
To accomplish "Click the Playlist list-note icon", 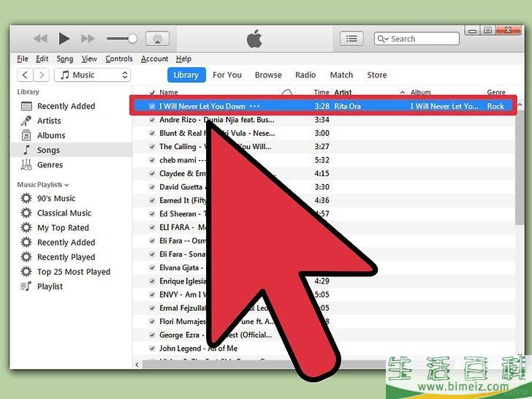I will pyautogui.click(x=26, y=286).
